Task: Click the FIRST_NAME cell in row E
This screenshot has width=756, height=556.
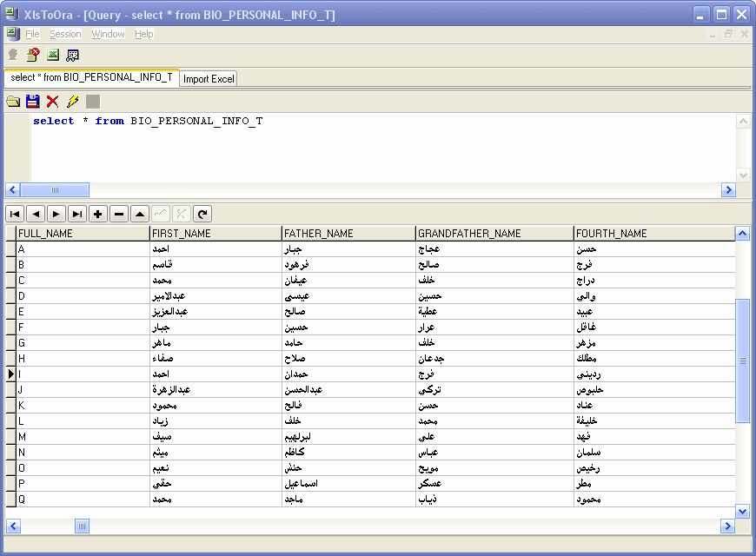Action: (x=216, y=312)
